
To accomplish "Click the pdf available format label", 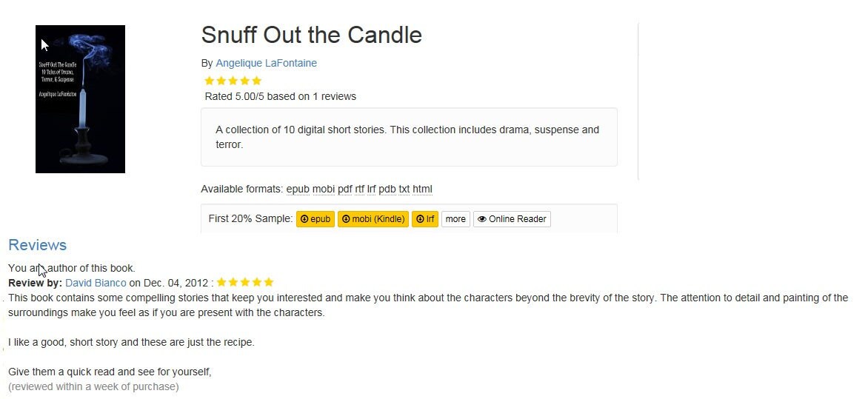I will point(345,190).
